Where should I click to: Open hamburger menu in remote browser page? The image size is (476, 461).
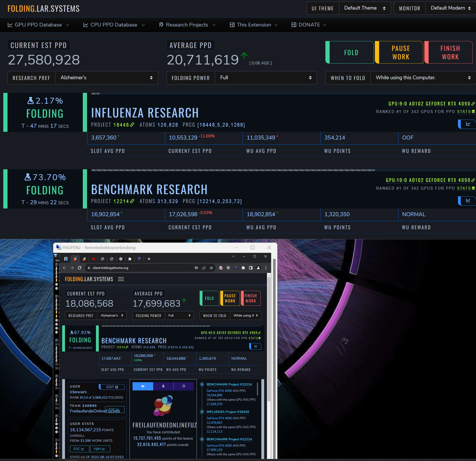(121, 279)
